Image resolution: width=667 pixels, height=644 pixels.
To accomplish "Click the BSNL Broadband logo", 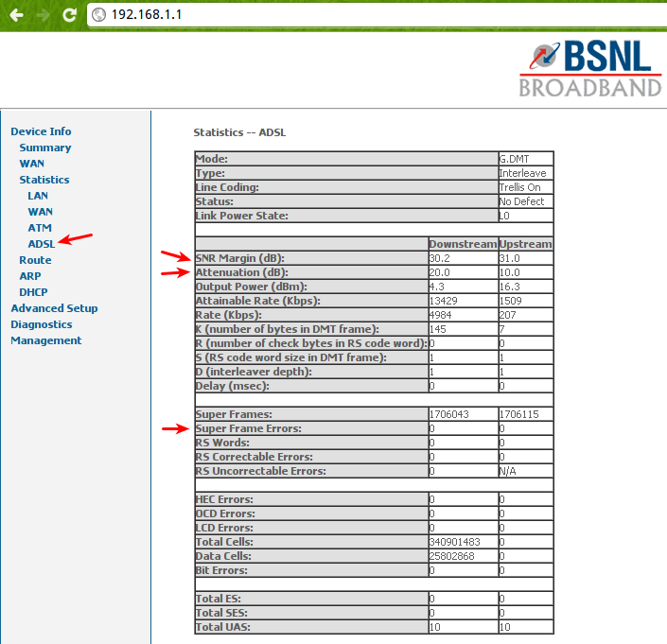I will tap(590, 69).
